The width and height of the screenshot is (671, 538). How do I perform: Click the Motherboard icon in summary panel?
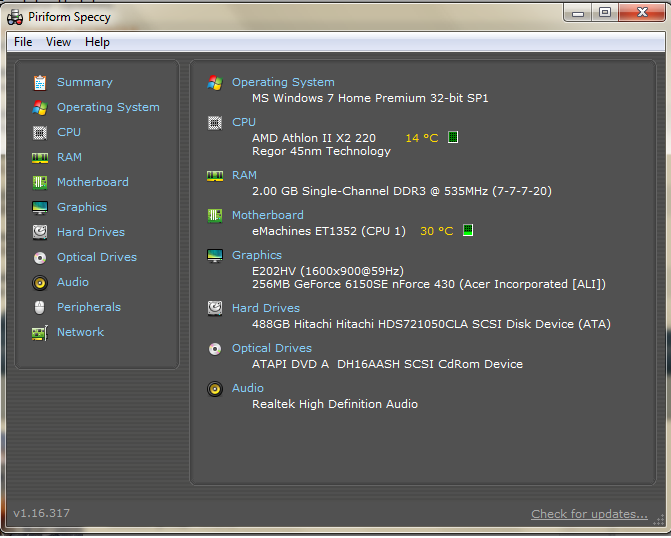coord(215,216)
